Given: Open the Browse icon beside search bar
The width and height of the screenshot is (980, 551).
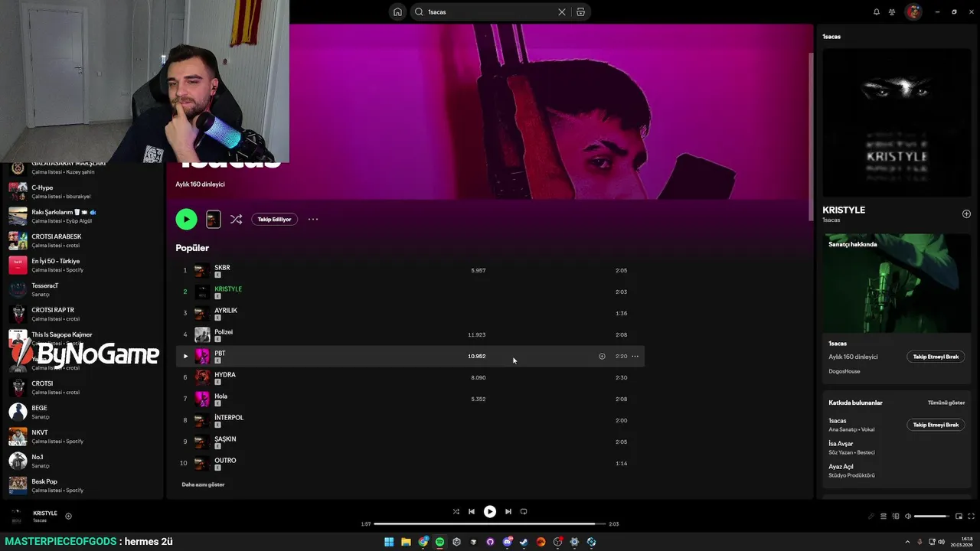Looking at the screenshot, I should coord(580,12).
